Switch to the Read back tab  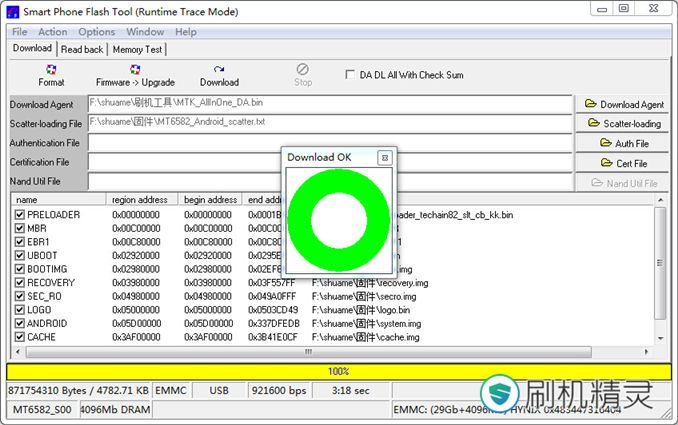click(82, 49)
